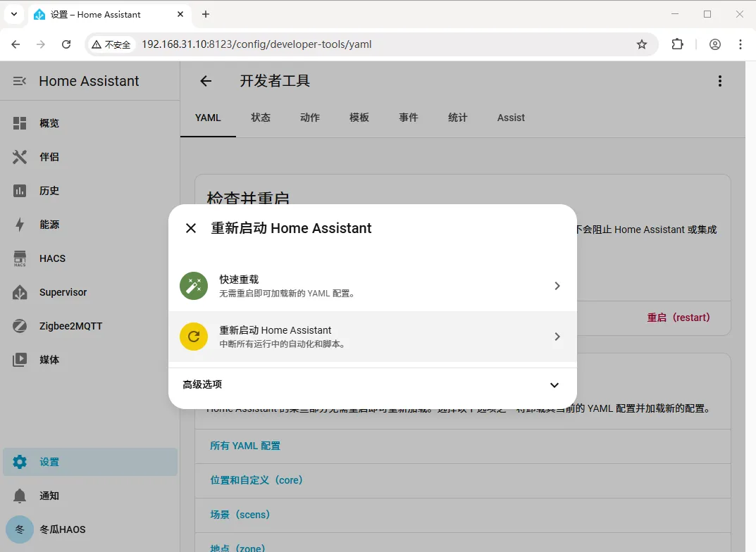Click the Zigbee2MQTT sidebar label
Viewport: 756px width, 552px height.
[x=71, y=326]
